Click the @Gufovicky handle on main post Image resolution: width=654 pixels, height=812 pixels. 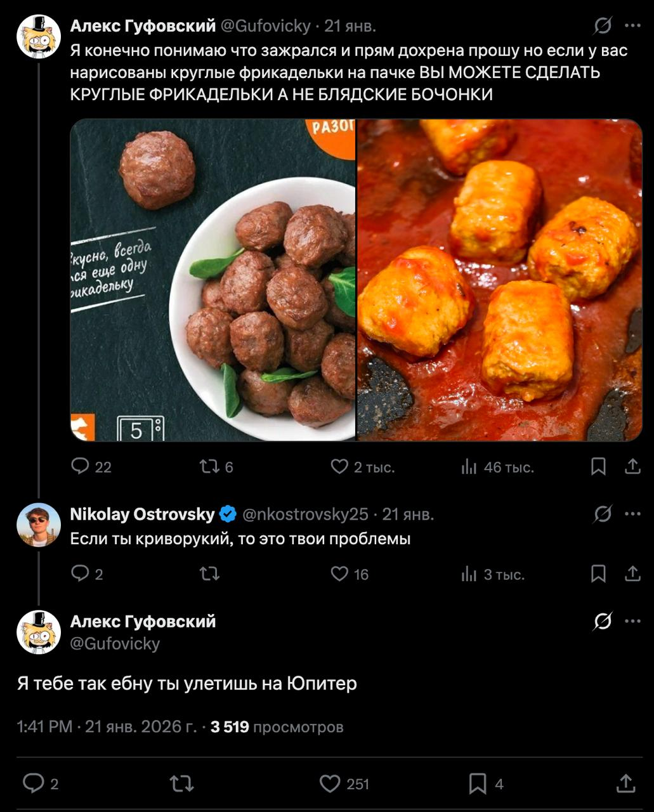115,643
